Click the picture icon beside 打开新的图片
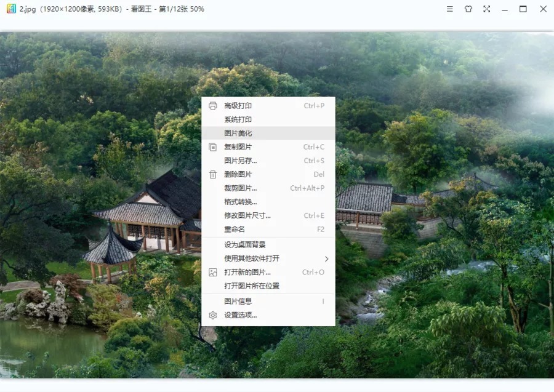Screen dimensions: 554x392 click(x=213, y=273)
